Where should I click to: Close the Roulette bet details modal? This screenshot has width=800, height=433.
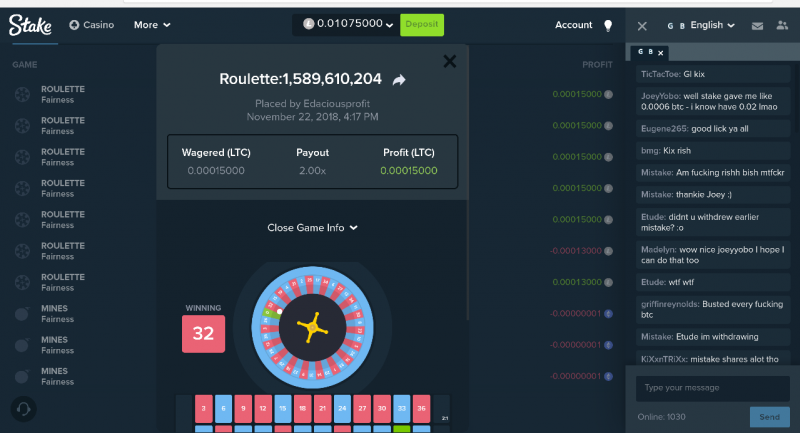tap(449, 62)
